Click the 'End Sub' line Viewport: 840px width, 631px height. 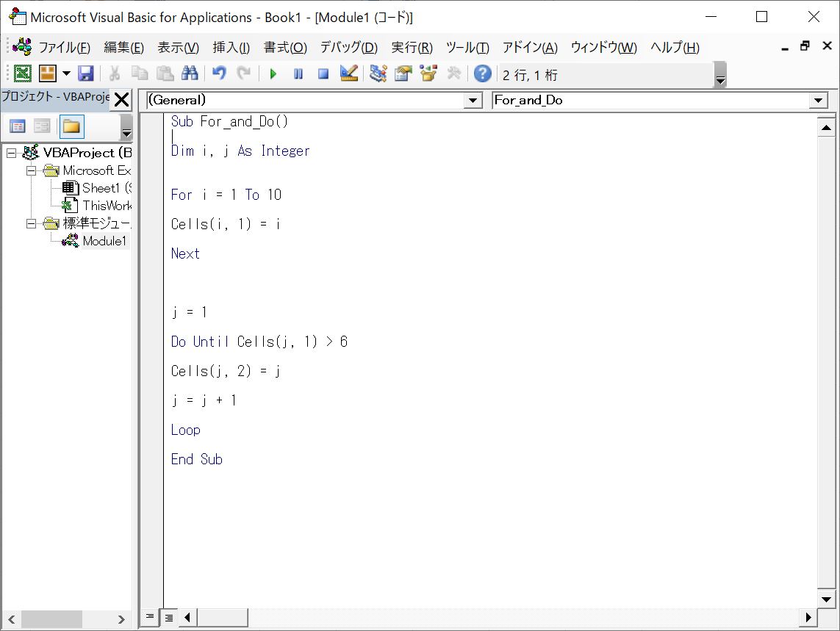pos(197,459)
